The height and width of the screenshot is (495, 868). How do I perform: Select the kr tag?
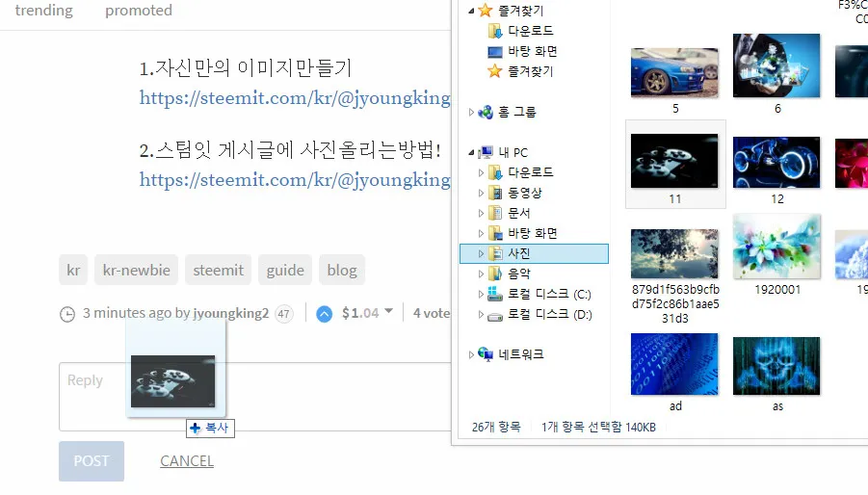tap(73, 270)
